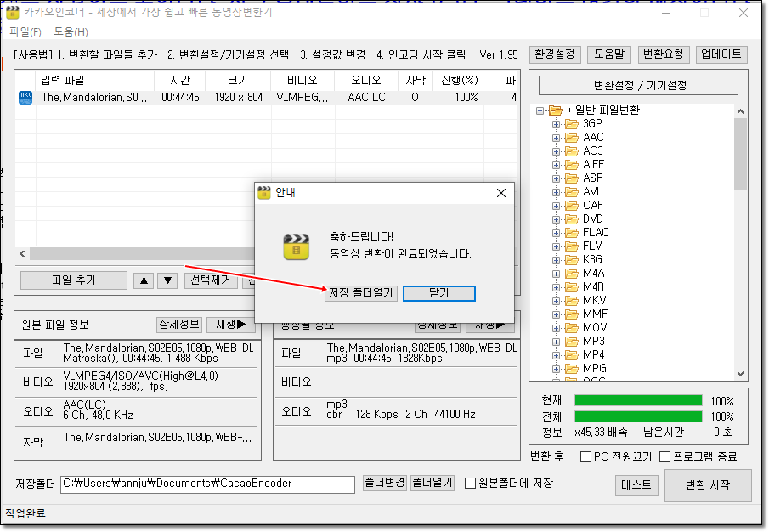This screenshot has width=769, height=532.
Task: Click the FLAC folder icon
Action: [x=571, y=232]
